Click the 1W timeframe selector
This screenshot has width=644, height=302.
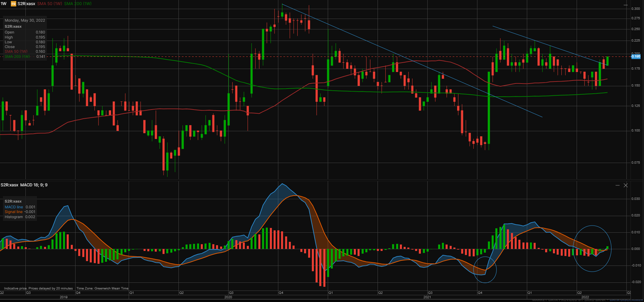4,4
